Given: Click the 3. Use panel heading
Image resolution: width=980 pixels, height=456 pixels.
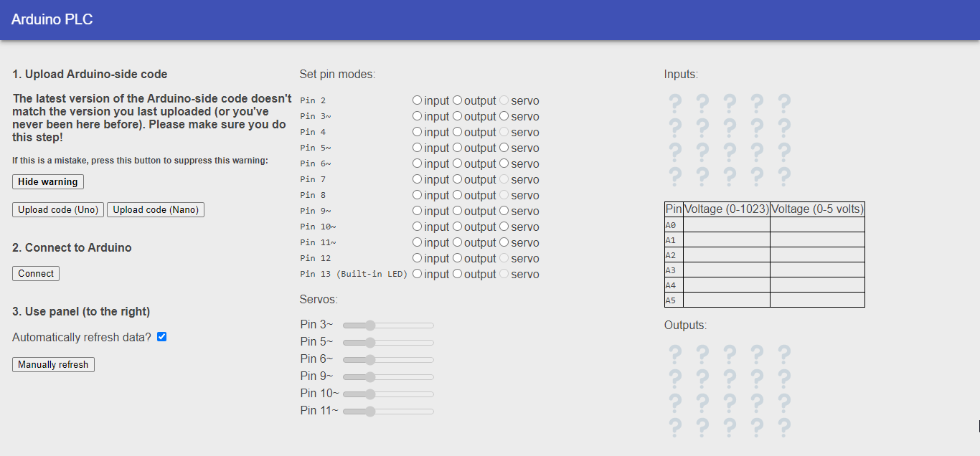Looking at the screenshot, I should point(81,311).
